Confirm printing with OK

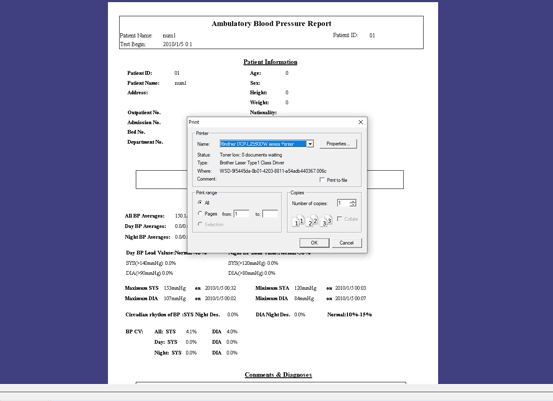pyautogui.click(x=314, y=243)
